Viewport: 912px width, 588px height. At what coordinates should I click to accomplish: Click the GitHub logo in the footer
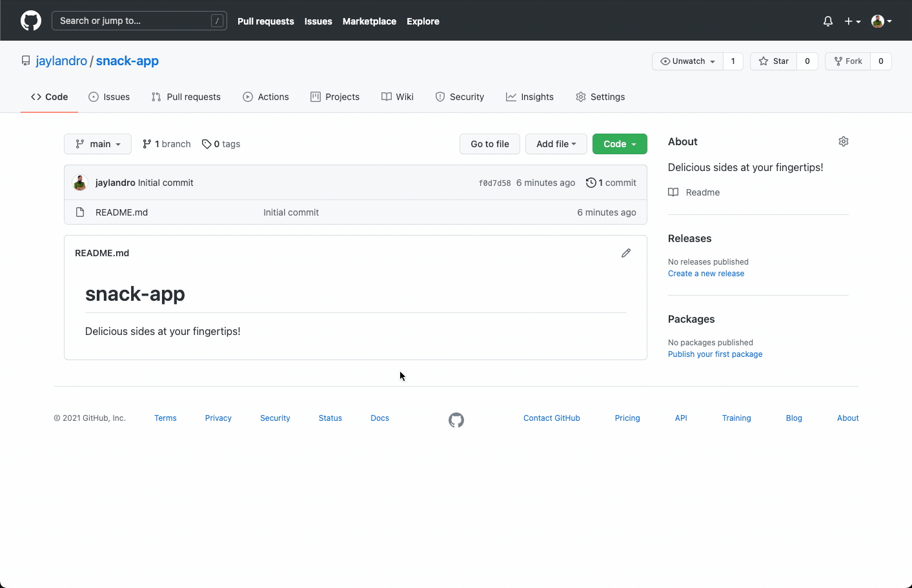click(456, 420)
